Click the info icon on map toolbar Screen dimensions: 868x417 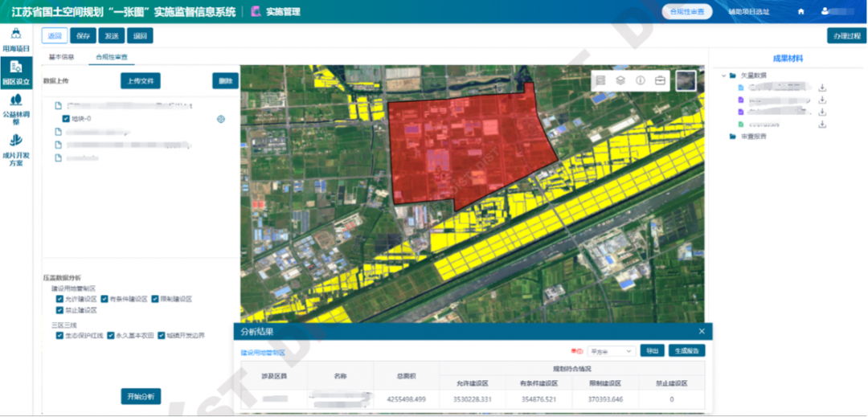641,80
